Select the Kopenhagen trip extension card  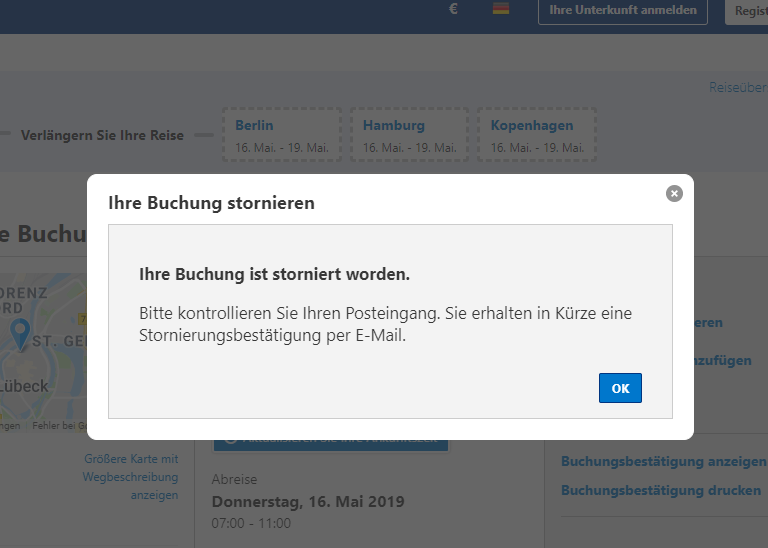537,135
